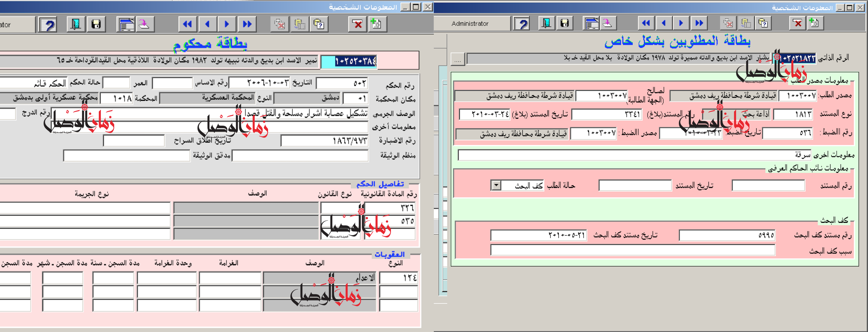Screen dimensions: 868x332
Task: Click the pink arrow icon in convict card window
Action: (145, 24)
